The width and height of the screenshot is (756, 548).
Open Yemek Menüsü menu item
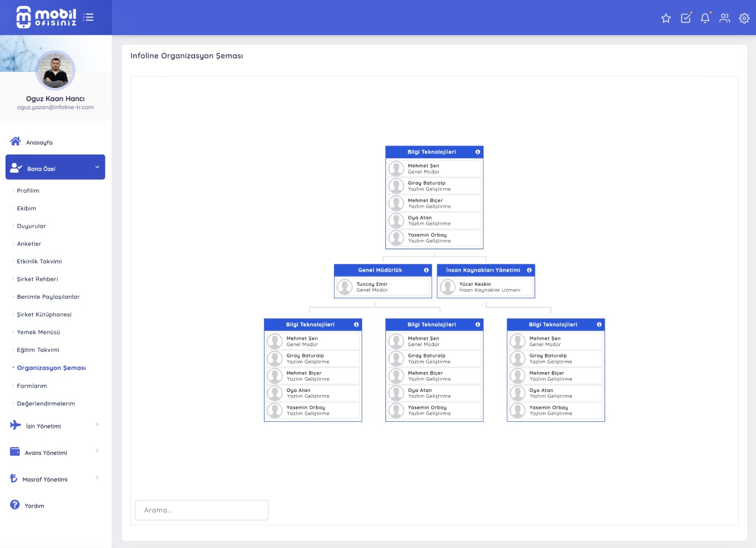[38, 332]
